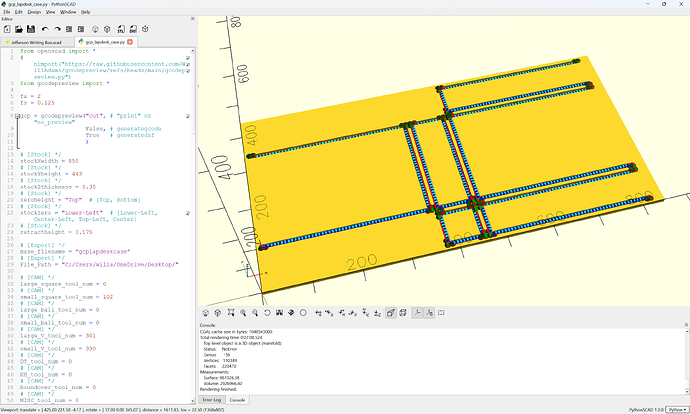Switch to the Error Log tab
The width and height of the screenshot is (690, 414).
(212, 400)
